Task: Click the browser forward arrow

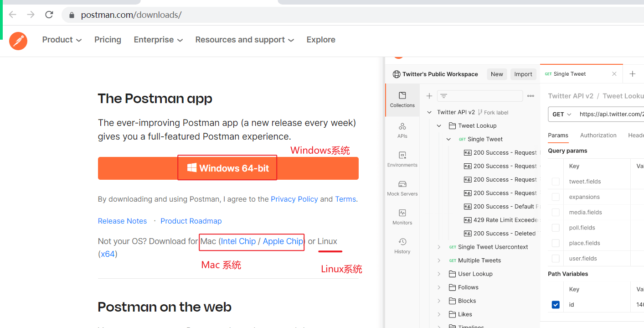Action: 31,15
